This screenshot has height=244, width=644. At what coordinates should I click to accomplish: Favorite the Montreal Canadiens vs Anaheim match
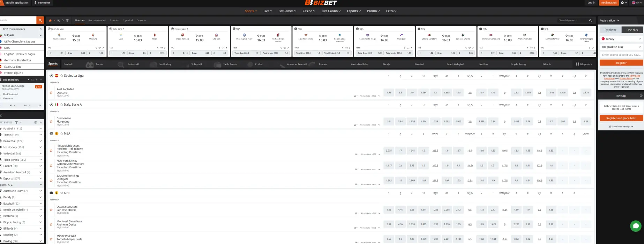[x=51, y=224]
